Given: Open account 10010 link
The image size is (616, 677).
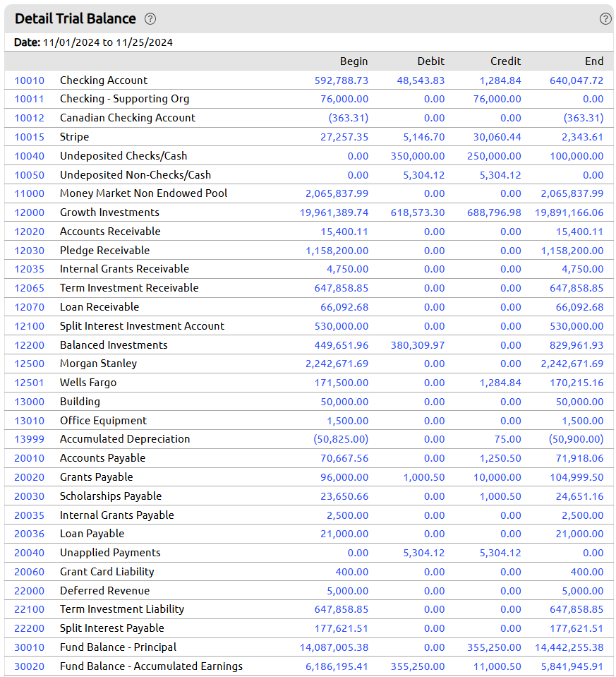Looking at the screenshot, I should 30,80.
